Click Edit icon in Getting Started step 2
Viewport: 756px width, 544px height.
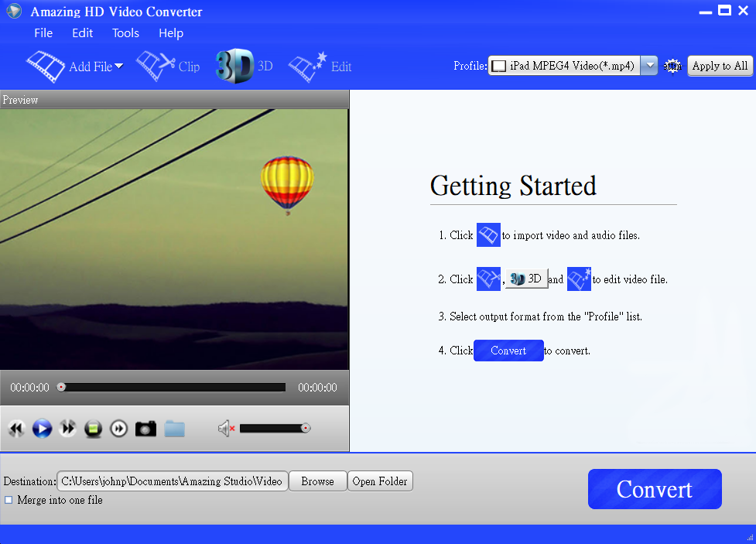579,279
